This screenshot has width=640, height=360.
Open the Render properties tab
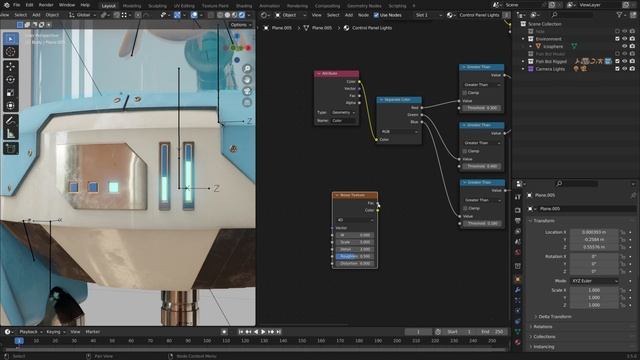point(518,211)
